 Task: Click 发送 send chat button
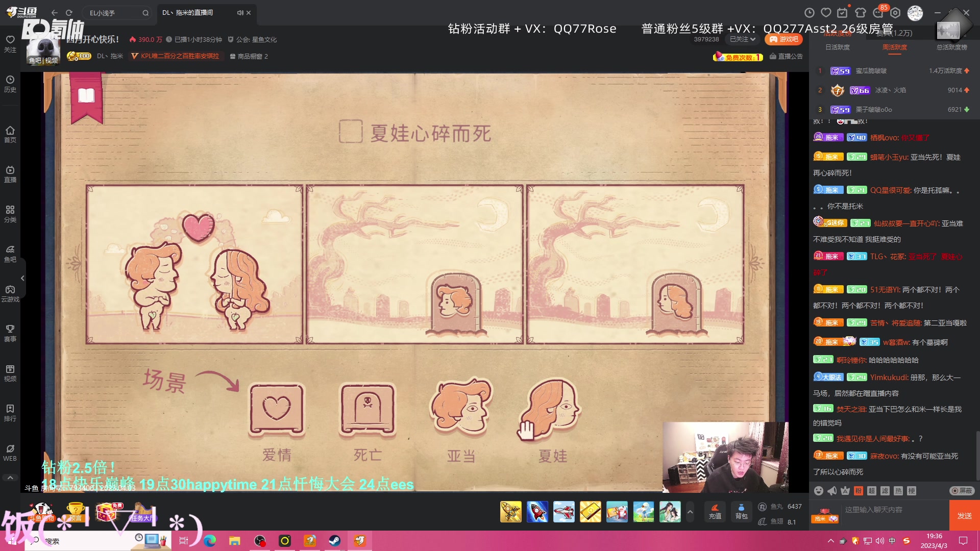[x=964, y=515]
